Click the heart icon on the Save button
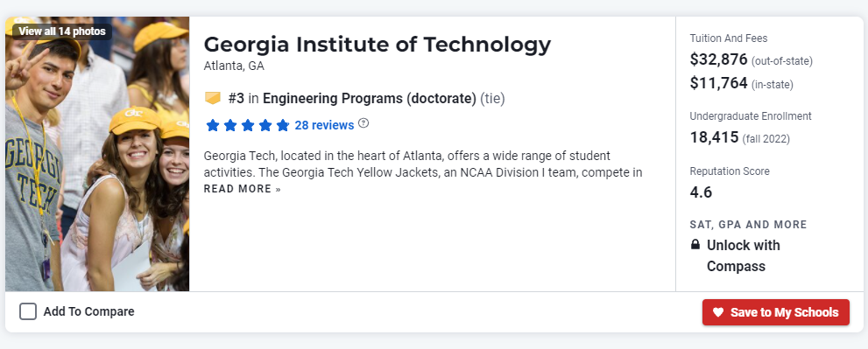This screenshot has width=868, height=349. (x=718, y=312)
